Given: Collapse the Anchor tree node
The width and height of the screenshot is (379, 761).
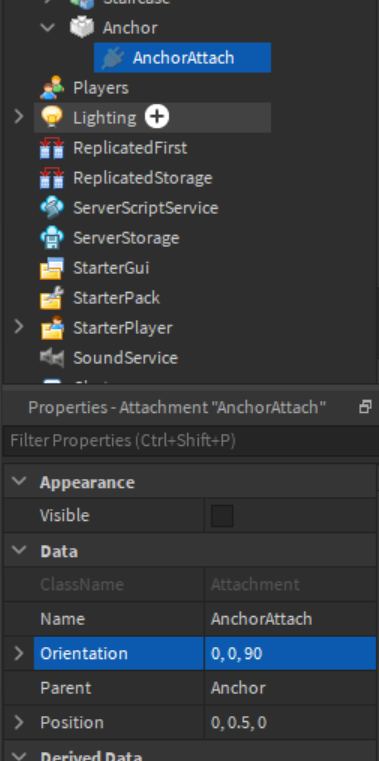Looking at the screenshot, I should point(48,27).
